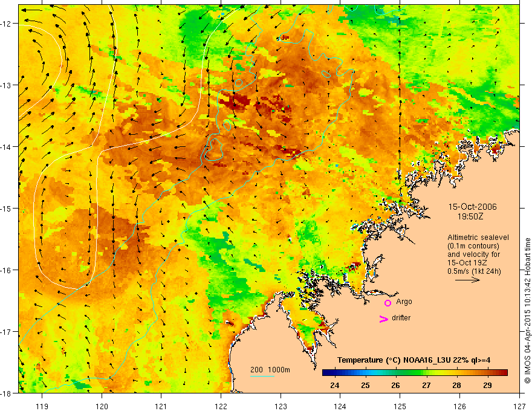This screenshot has width=532, height=411.
Task: Click the 'Altimetric sealevel' caption line
Action: (478, 238)
